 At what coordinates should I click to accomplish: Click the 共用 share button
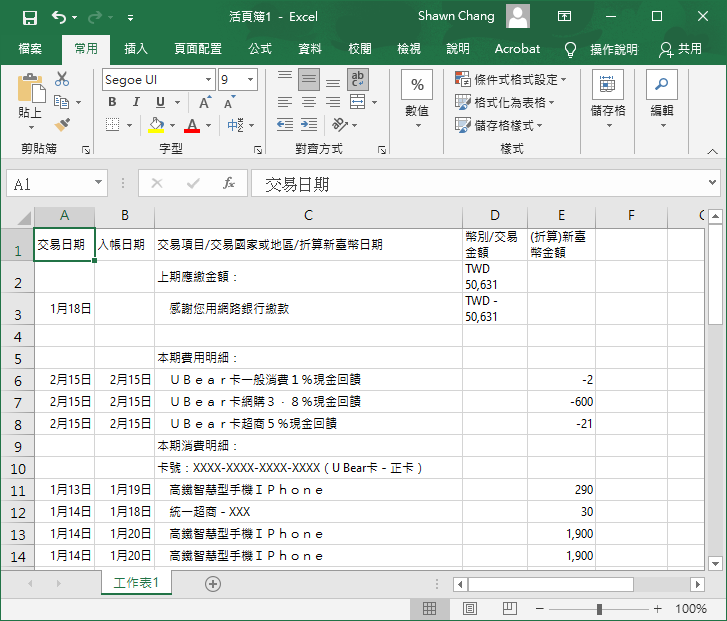[680, 49]
